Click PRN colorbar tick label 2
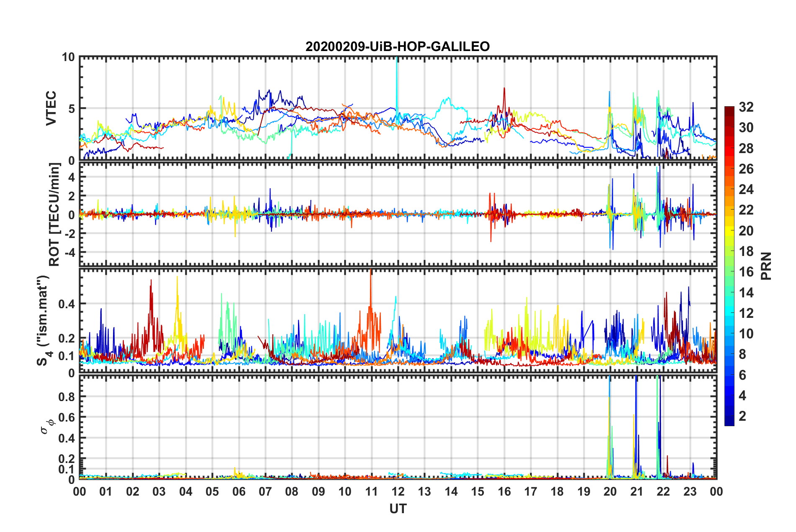796x532 pixels. pyautogui.click(x=742, y=416)
